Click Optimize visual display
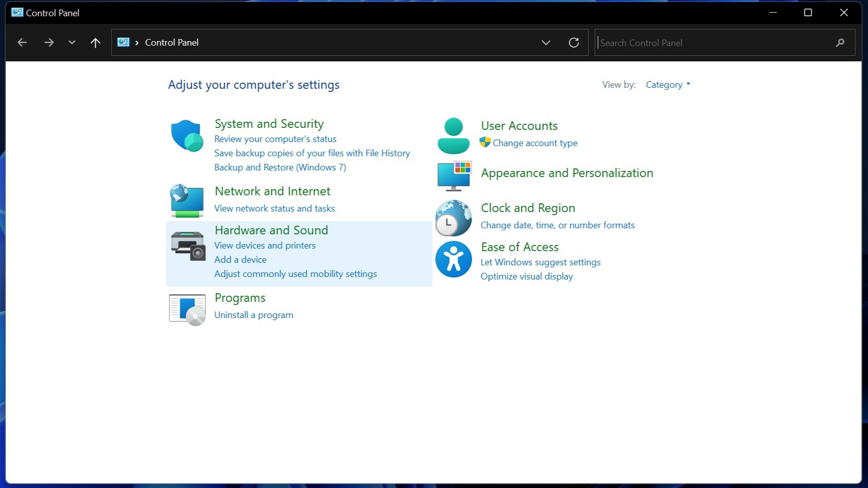 pyautogui.click(x=527, y=276)
